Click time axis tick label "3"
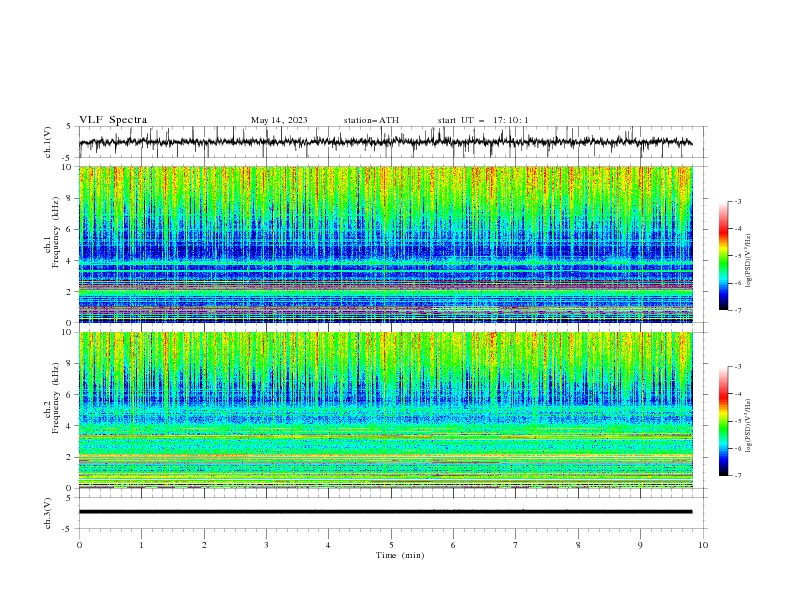The width and height of the screenshot is (792, 612). coord(266,545)
